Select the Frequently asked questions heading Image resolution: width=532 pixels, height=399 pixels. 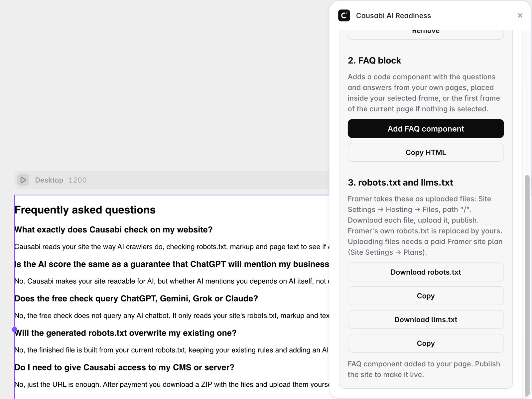coord(85,210)
